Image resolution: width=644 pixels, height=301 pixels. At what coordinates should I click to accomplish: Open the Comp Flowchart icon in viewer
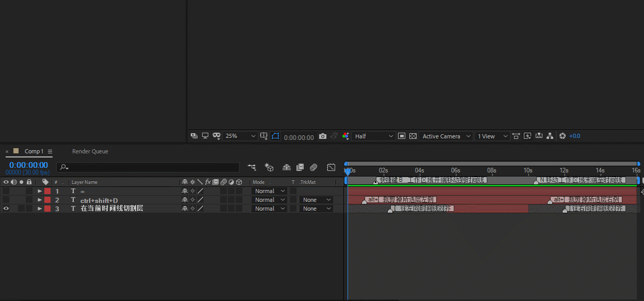click(x=550, y=136)
